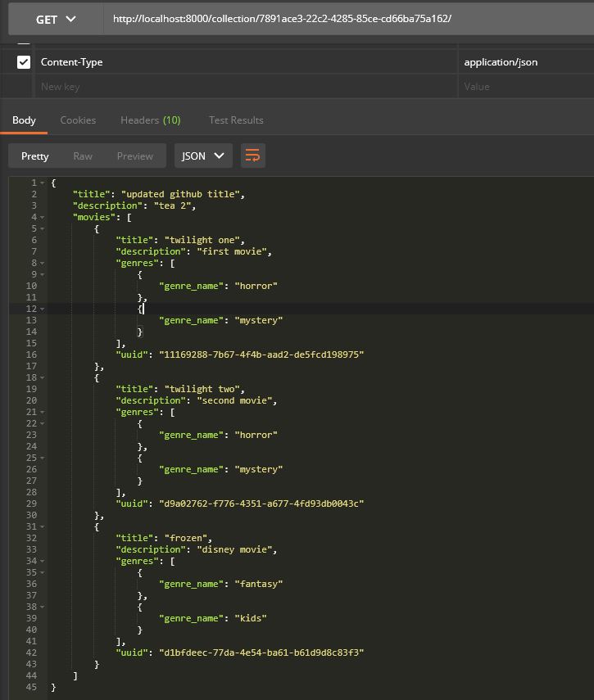
Task: Collapse the second movie object at line 18
Action: click(42, 377)
